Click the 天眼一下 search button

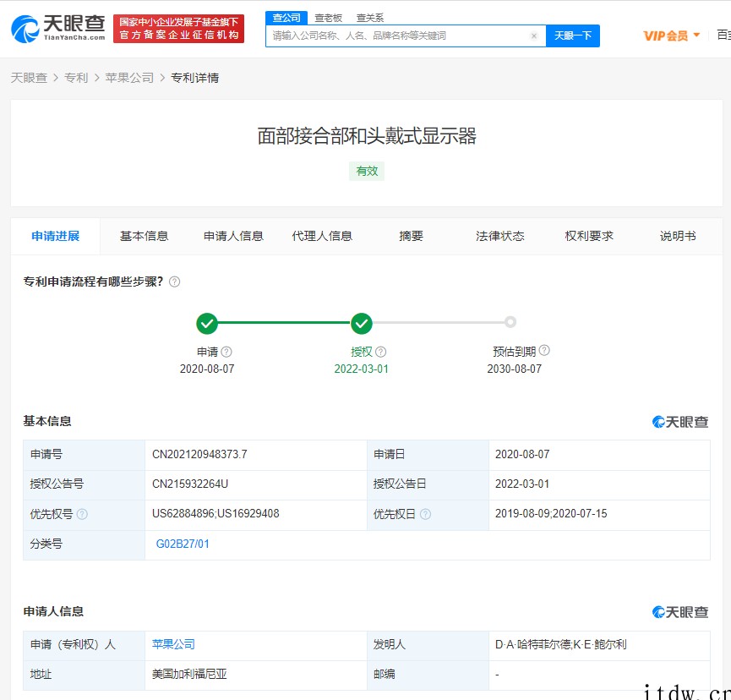[x=572, y=36]
